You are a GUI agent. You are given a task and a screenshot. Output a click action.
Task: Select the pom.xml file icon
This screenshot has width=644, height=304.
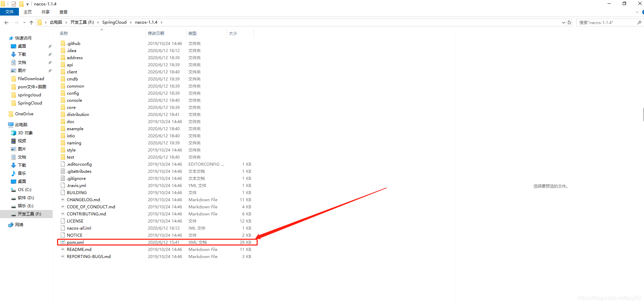pyautogui.click(x=63, y=242)
